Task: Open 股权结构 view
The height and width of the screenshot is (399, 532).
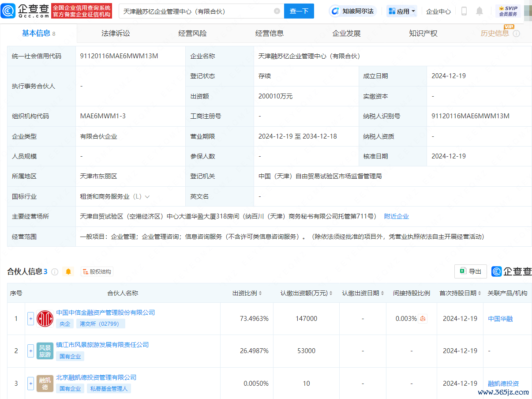Action: coord(97,271)
